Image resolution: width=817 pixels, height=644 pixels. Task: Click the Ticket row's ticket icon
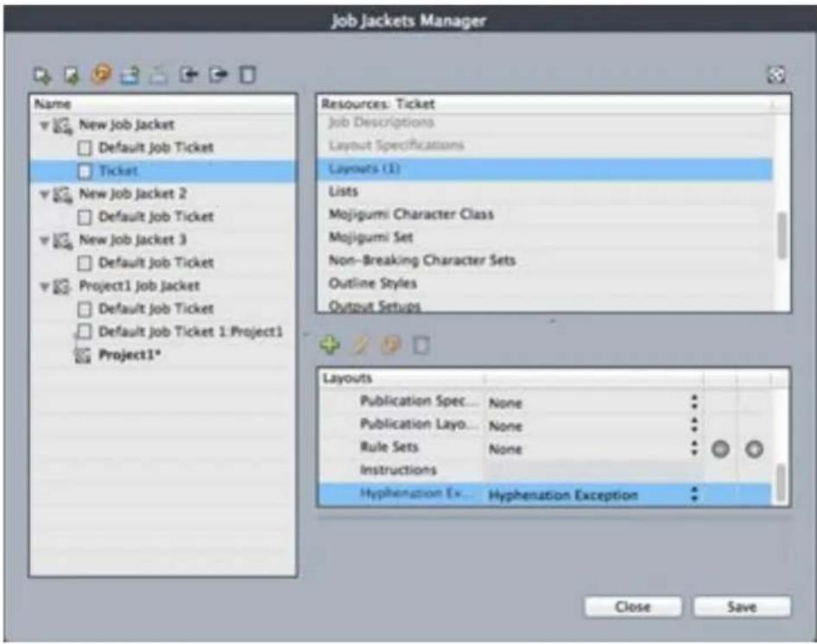[x=85, y=171]
